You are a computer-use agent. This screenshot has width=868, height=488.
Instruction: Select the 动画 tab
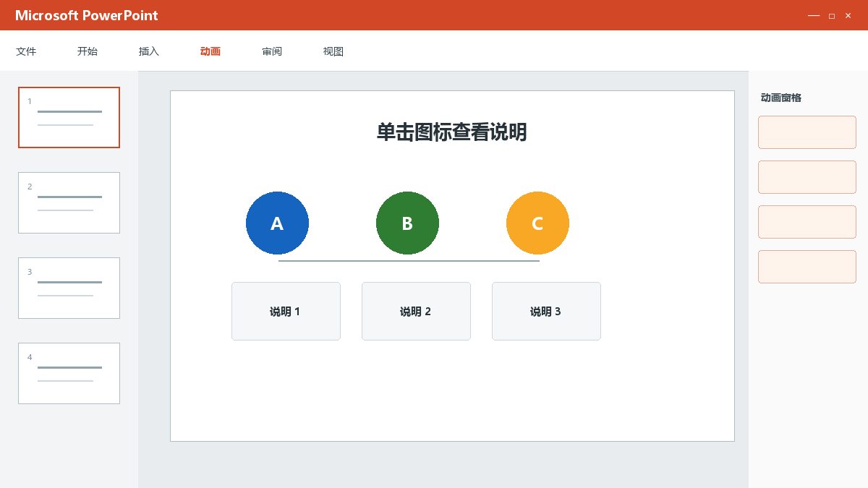click(x=210, y=51)
